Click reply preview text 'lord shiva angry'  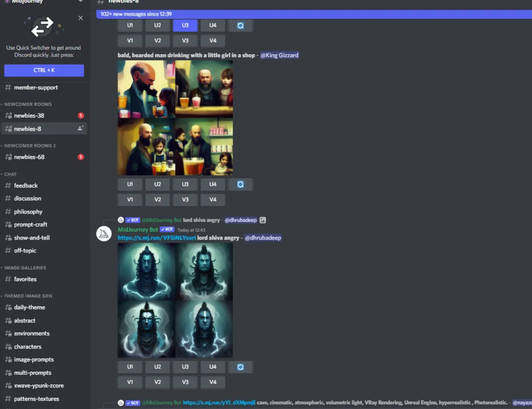(x=201, y=220)
